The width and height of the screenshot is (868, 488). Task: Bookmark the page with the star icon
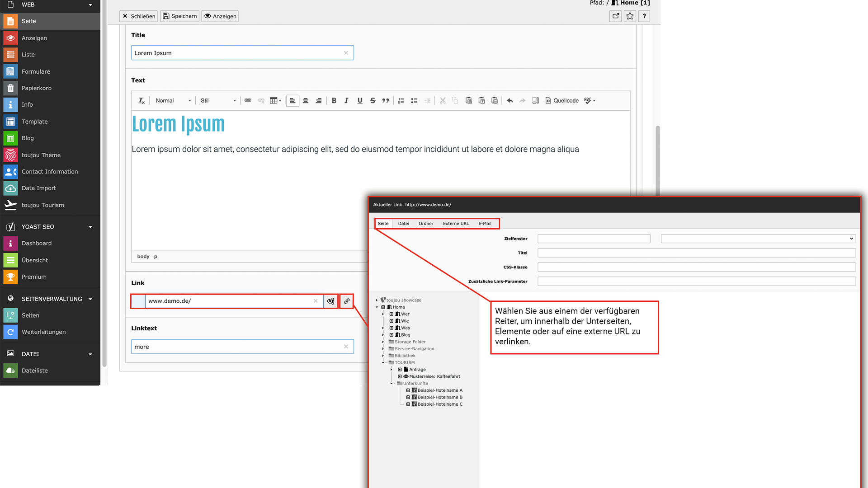tap(630, 16)
